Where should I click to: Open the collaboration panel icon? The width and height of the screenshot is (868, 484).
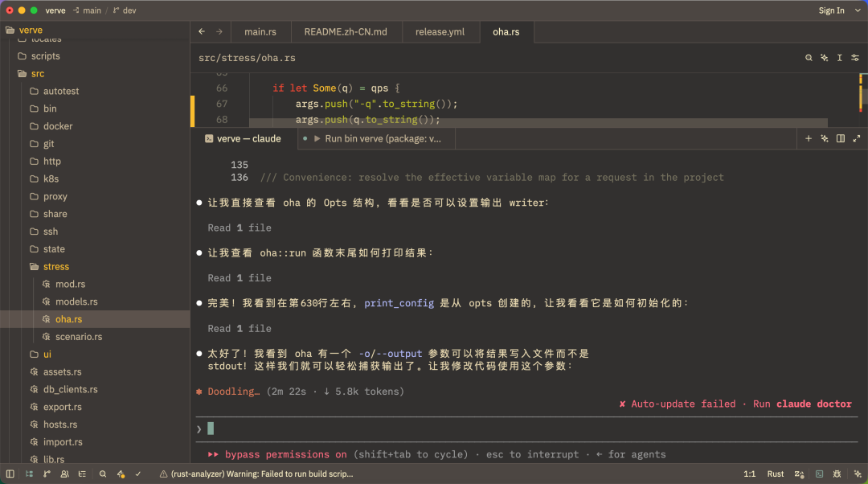click(x=65, y=474)
